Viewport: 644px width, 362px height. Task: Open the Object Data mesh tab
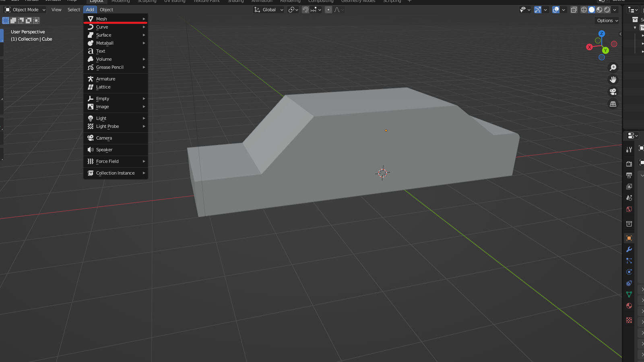(x=629, y=294)
